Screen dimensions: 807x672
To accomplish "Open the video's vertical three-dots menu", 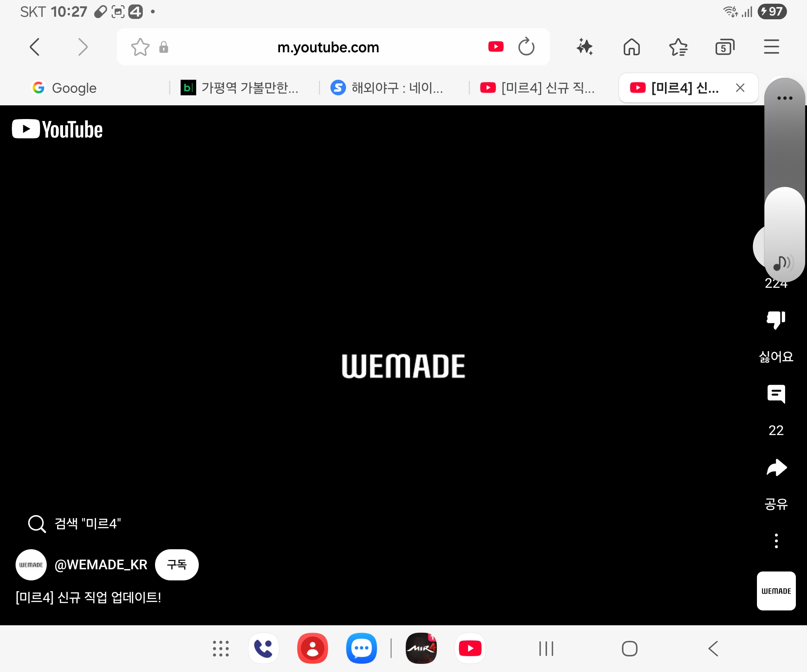I will pyautogui.click(x=776, y=540).
